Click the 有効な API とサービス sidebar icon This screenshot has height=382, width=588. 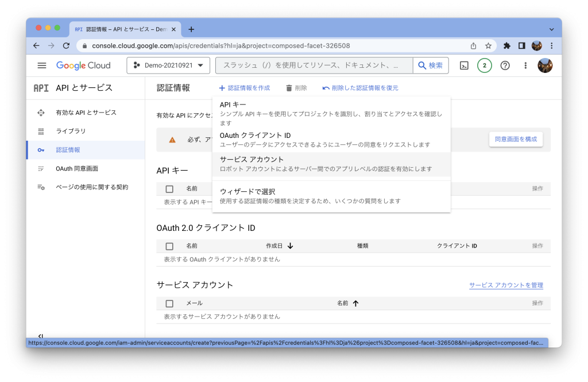coord(41,113)
